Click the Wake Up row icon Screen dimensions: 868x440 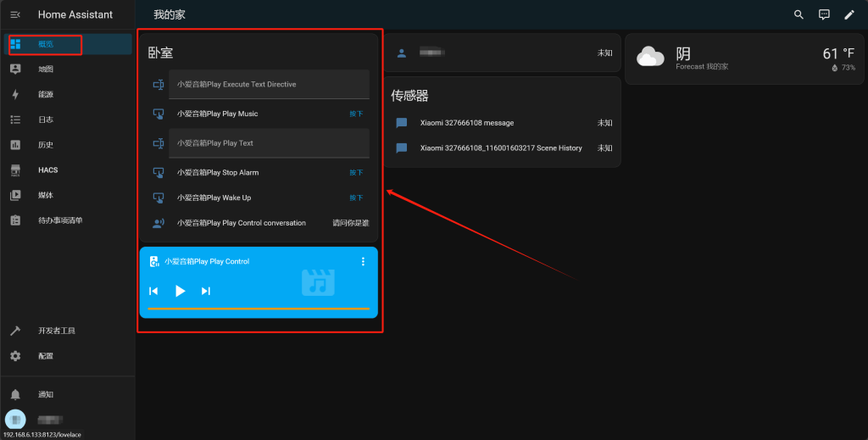[159, 198]
